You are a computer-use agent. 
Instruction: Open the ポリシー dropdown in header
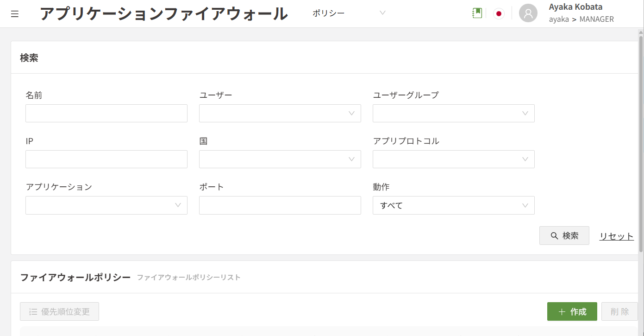tap(349, 13)
